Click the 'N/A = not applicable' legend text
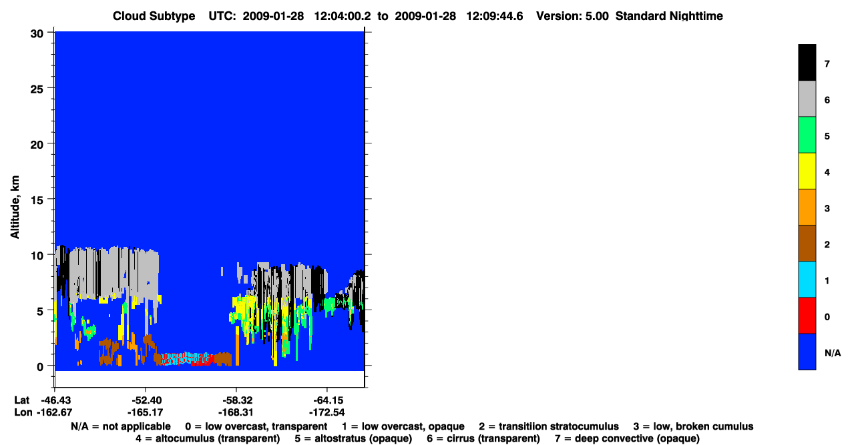 pyautogui.click(x=120, y=426)
